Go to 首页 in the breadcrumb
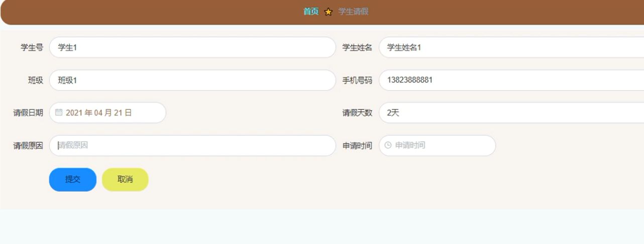The width and height of the screenshot is (644, 244). tap(311, 11)
